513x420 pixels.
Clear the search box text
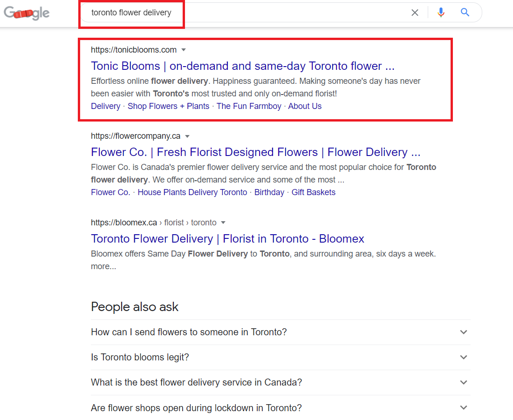coord(415,13)
